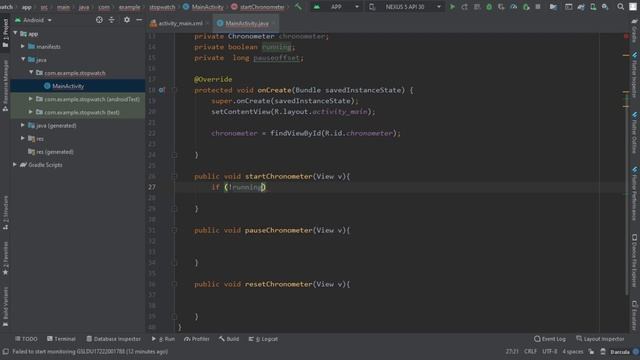
Task: Click the Apply Changes and Restart icon
Action: (x=464, y=7)
